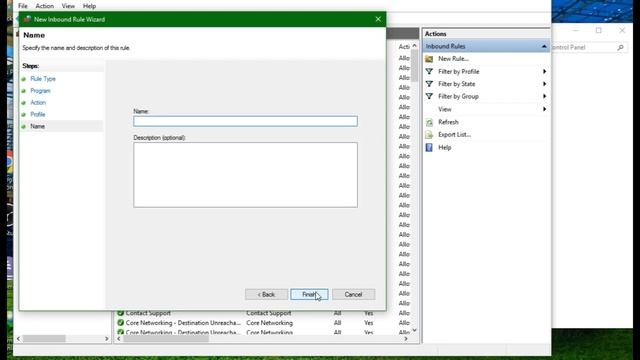The height and width of the screenshot is (360, 640).
Task: Go to the Rule Type step
Action: point(43,79)
